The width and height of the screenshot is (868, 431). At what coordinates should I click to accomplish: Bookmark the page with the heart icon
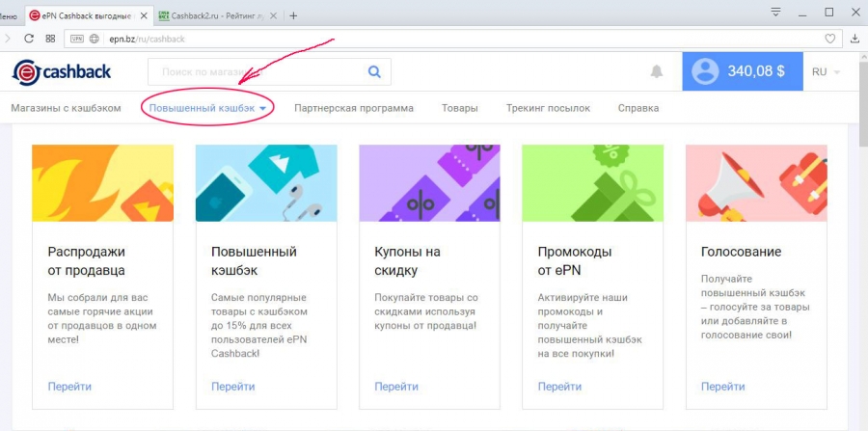point(829,39)
